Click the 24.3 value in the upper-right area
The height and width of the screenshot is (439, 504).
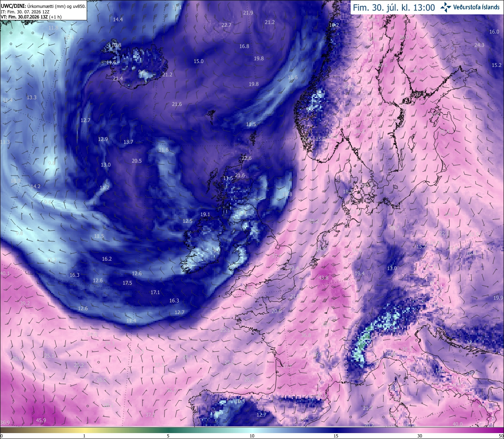(479, 45)
